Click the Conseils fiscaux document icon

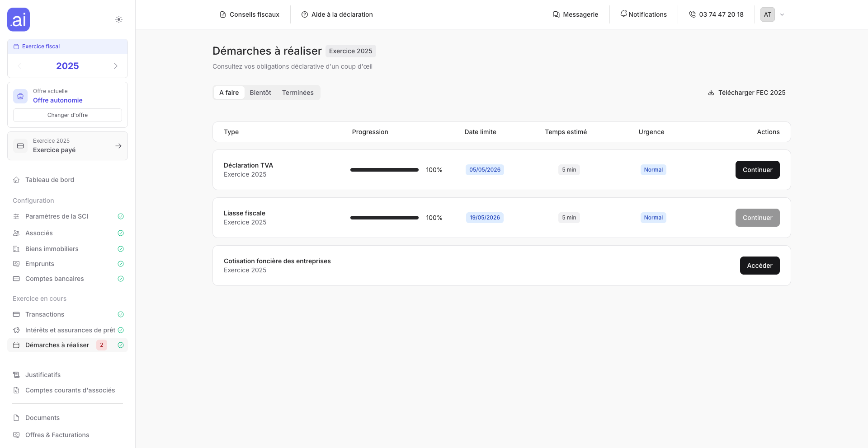pyautogui.click(x=222, y=14)
